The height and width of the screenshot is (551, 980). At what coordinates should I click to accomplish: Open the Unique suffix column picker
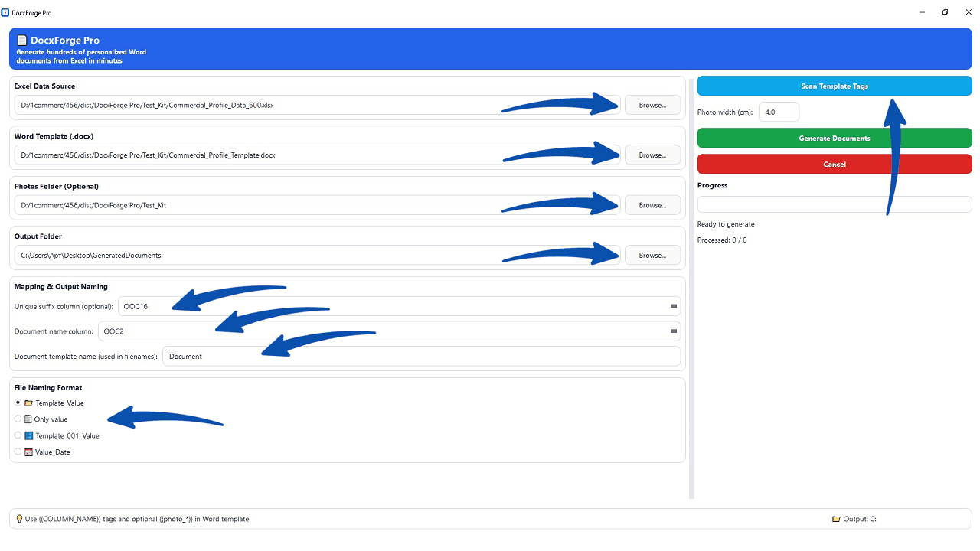[x=673, y=306]
